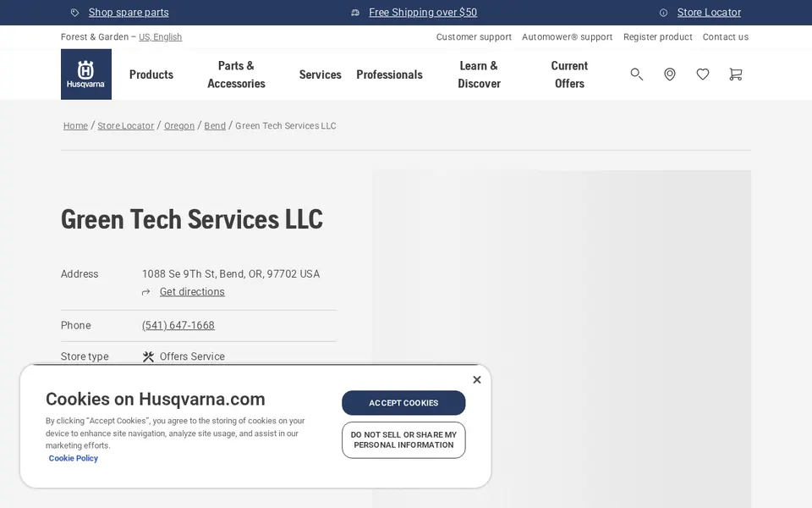Open the Products menu
Screen dimensions: 812x508
151,75
